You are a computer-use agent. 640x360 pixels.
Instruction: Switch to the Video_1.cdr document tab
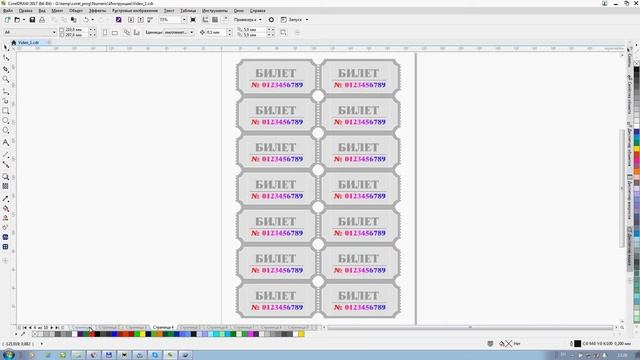[28, 42]
